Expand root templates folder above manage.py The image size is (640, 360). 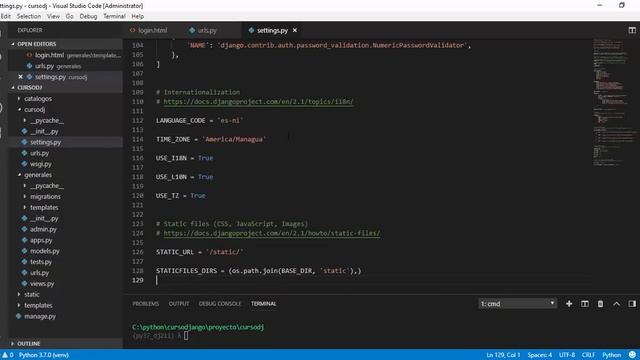click(x=38, y=305)
